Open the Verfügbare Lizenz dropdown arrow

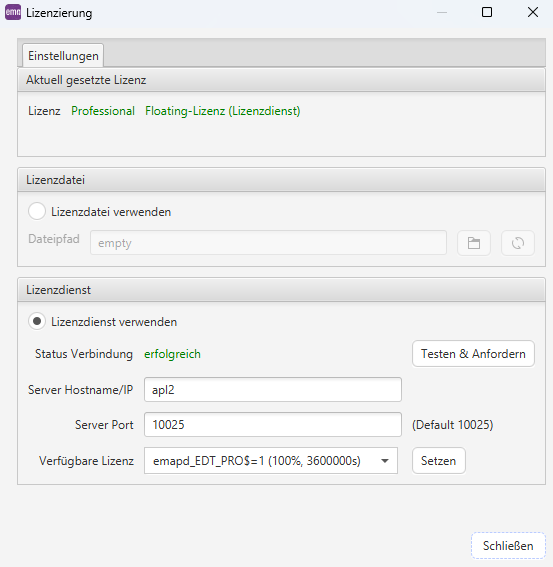(x=385, y=461)
